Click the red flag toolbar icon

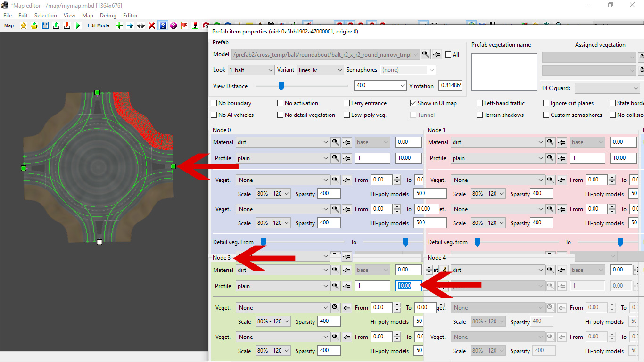pos(184,25)
